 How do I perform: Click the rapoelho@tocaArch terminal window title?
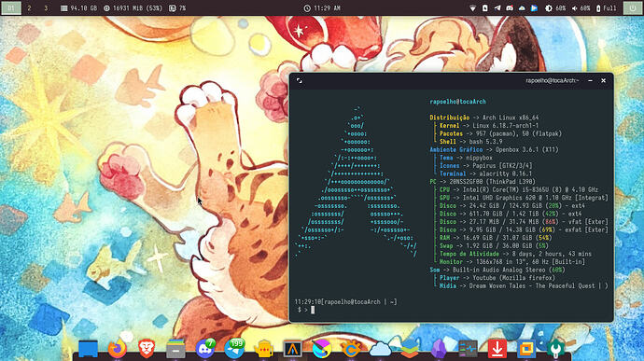[552, 80]
